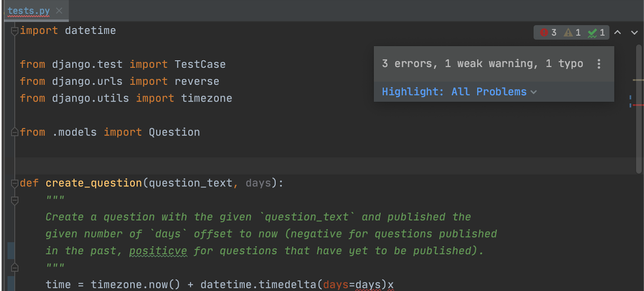Select the tests.py tab
Image resolution: width=644 pixels, height=291 pixels.
[29, 11]
